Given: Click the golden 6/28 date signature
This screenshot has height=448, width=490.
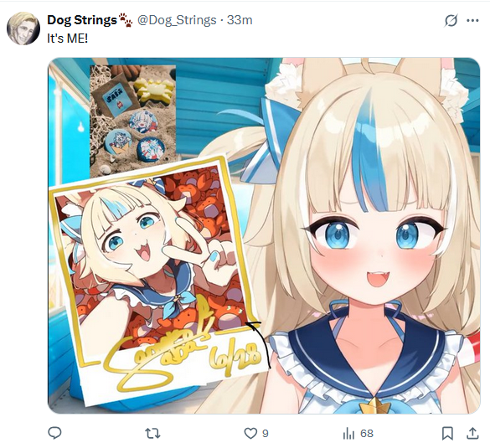Looking at the screenshot, I should pos(235,356).
